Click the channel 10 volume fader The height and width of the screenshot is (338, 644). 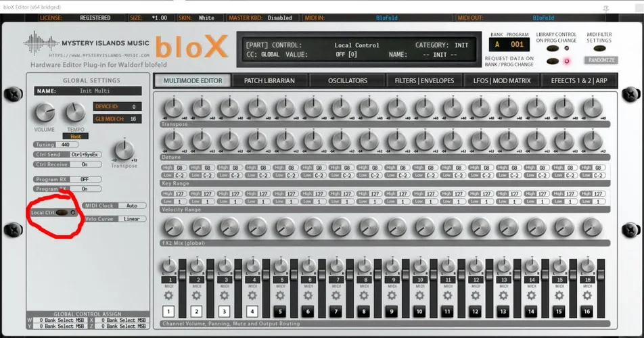click(x=434, y=275)
